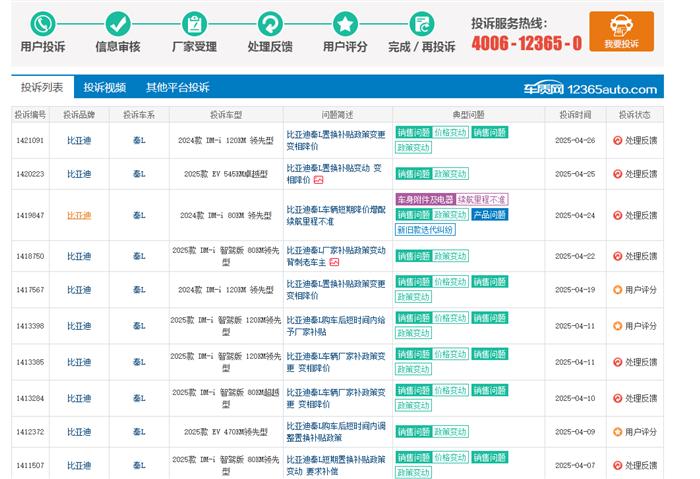The height and width of the screenshot is (479, 700).
Task: Open 秦L series link in row 1413284
Action: point(139,398)
